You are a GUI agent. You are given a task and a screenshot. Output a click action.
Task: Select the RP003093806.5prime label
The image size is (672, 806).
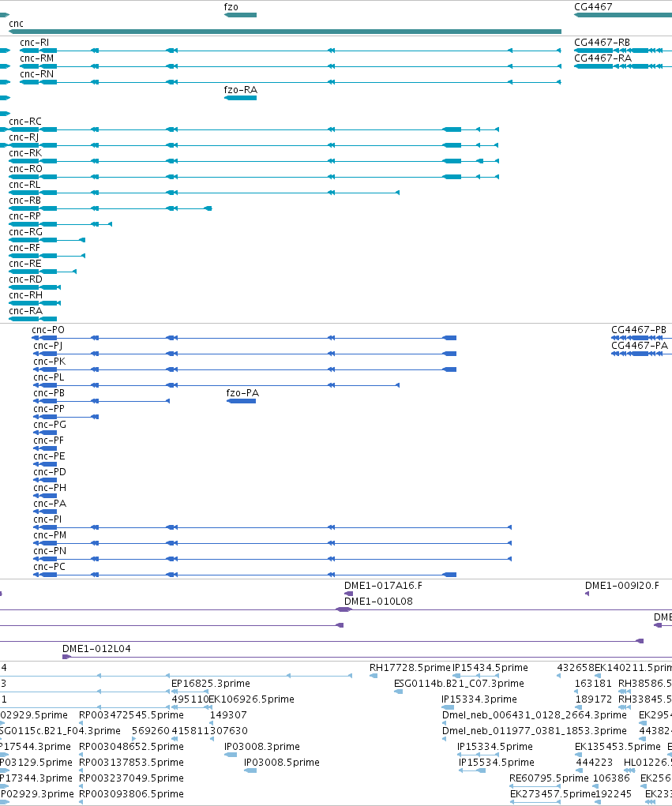click(131, 794)
